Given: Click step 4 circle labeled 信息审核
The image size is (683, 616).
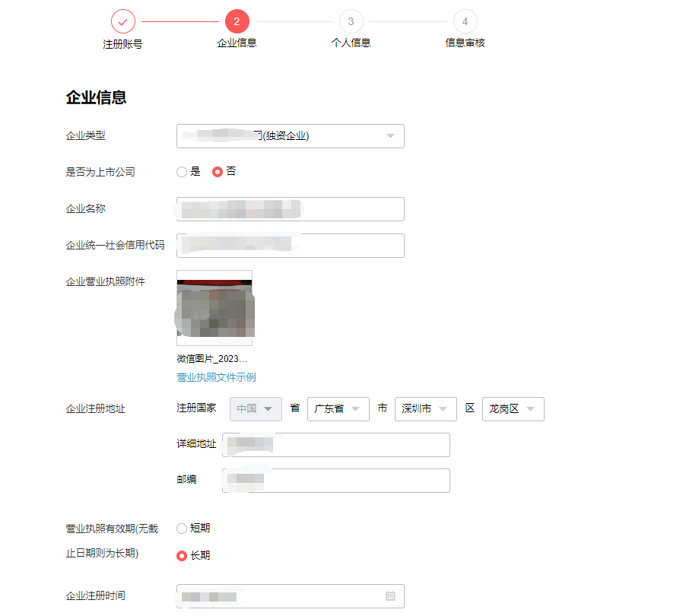Looking at the screenshot, I should [465, 21].
